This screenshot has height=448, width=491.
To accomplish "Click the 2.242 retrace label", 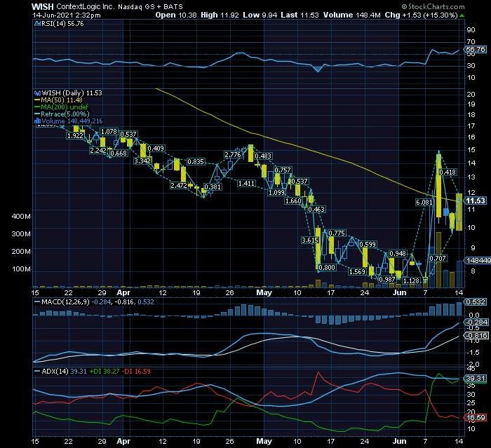I will [x=98, y=151].
